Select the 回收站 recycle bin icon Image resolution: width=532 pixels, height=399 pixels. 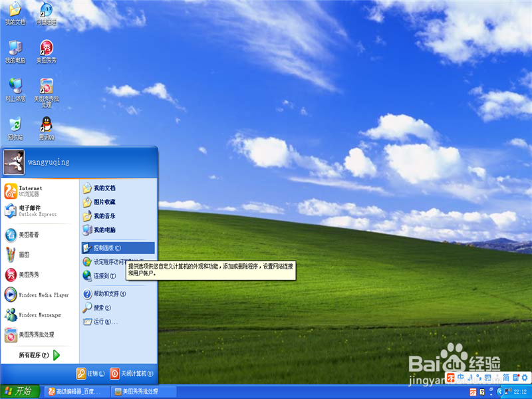[x=15, y=128]
